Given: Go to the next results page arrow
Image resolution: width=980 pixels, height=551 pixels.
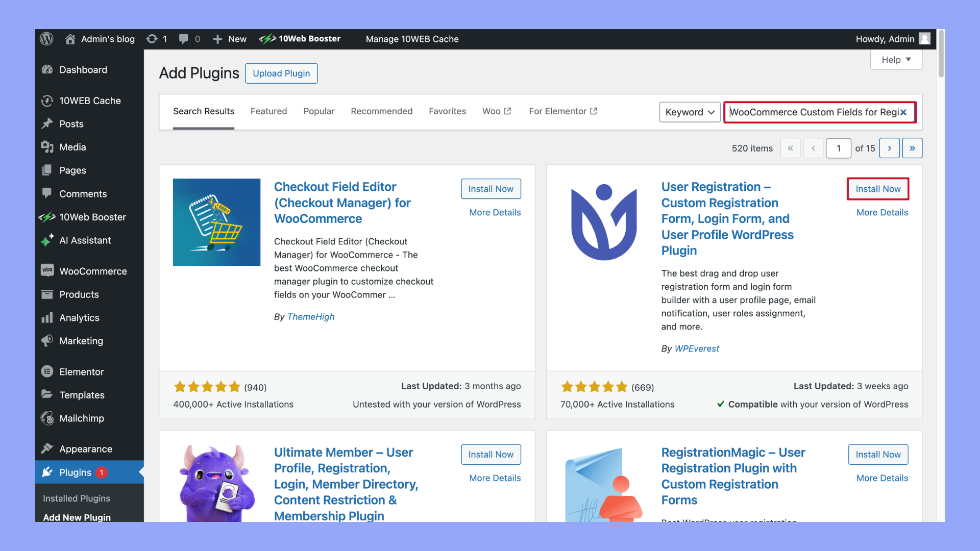Looking at the screenshot, I should [889, 148].
